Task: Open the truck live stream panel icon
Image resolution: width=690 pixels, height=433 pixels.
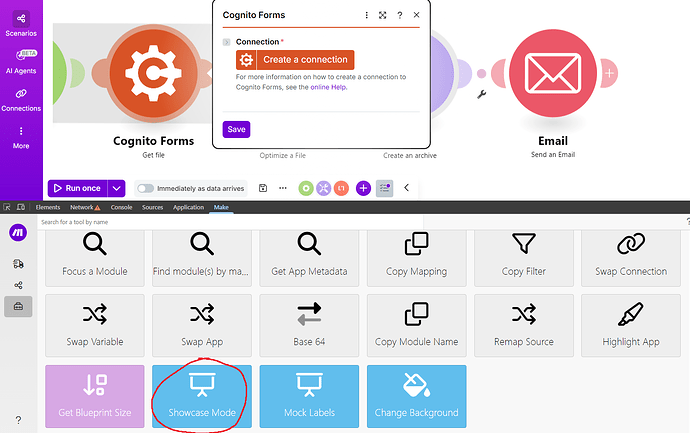Action: click(18, 264)
